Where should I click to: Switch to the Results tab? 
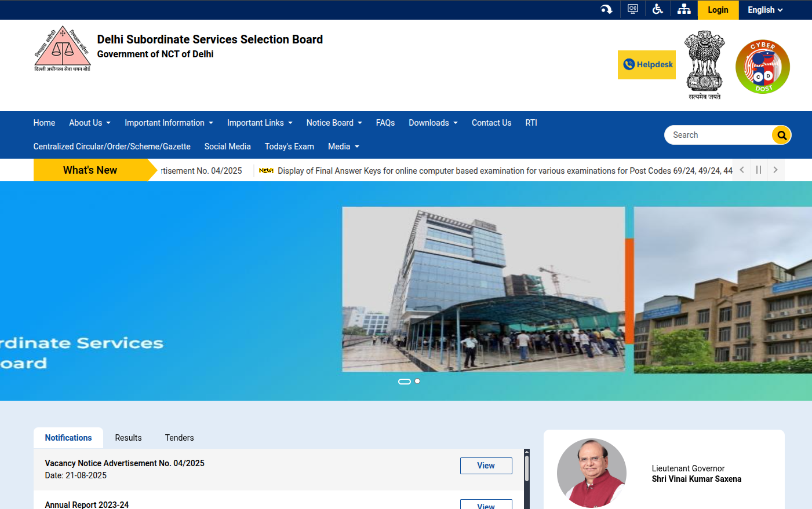pyautogui.click(x=128, y=438)
